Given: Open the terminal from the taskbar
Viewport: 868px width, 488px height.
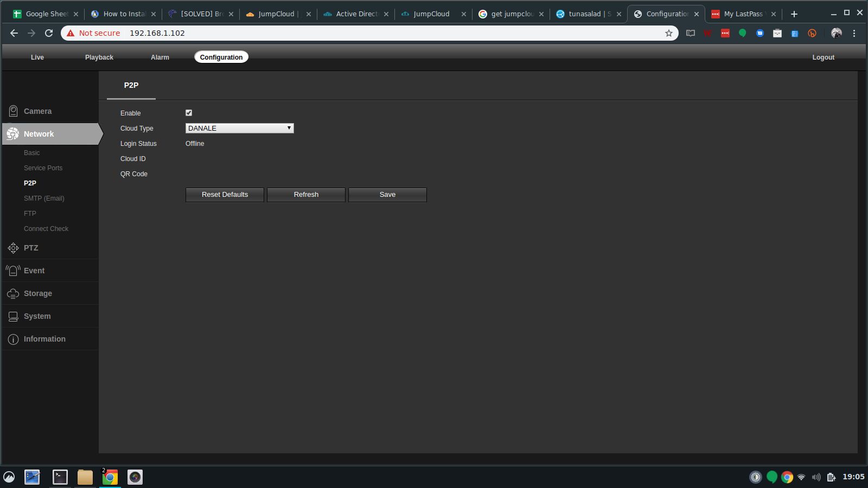Looking at the screenshot, I should coord(60,477).
